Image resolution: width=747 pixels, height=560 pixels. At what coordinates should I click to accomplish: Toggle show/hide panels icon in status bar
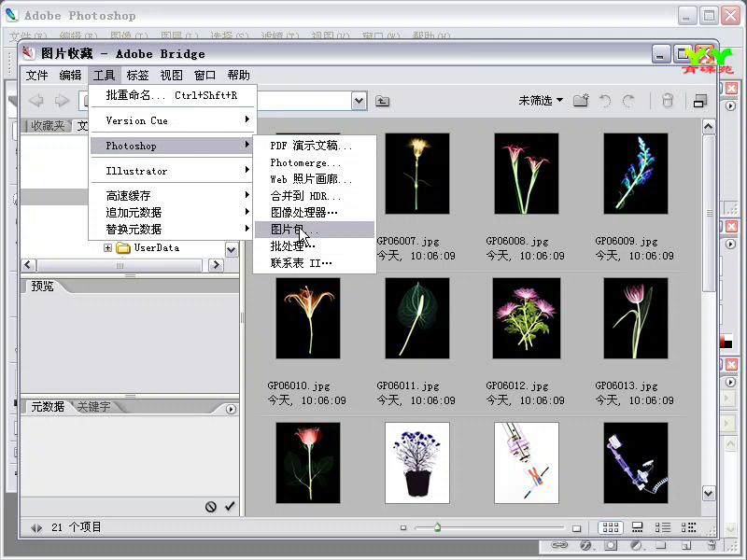(x=36, y=527)
